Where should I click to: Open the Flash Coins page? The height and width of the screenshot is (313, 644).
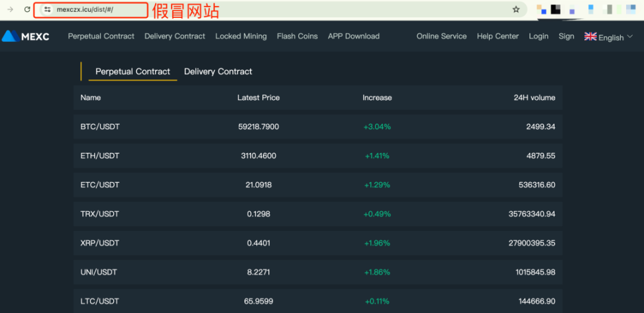297,36
